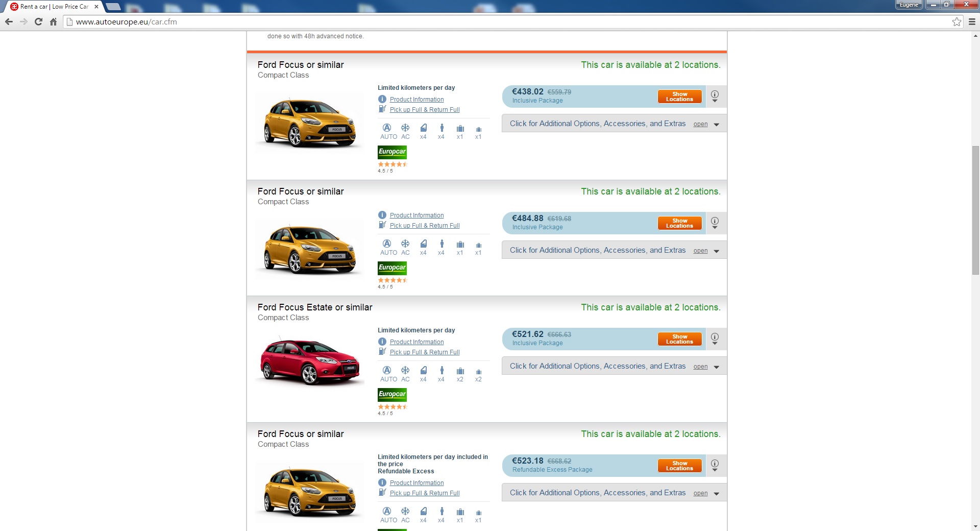Image resolution: width=980 pixels, height=531 pixels.
Task: Expand Additional Options for the €484.88 car
Action: tap(614, 251)
